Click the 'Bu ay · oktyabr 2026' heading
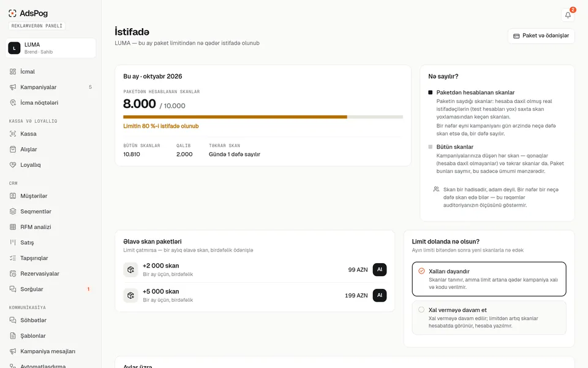This screenshot has height=368, width=588. pyautogui.click(x=153, y=76)
